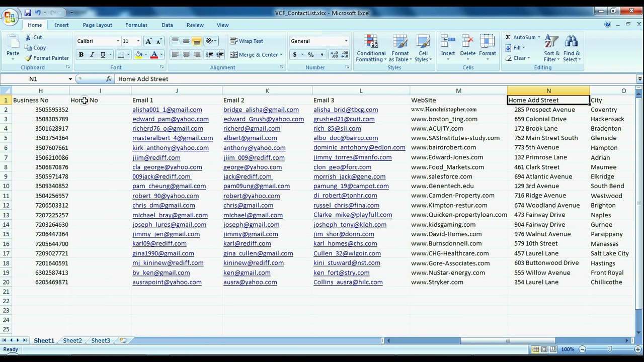
Task: Insert a new worksheet tab
Action: coord(123,340)
